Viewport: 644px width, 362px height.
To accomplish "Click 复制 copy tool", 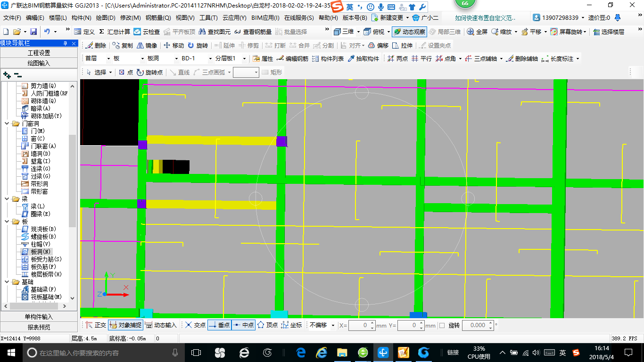I will 123,45.
